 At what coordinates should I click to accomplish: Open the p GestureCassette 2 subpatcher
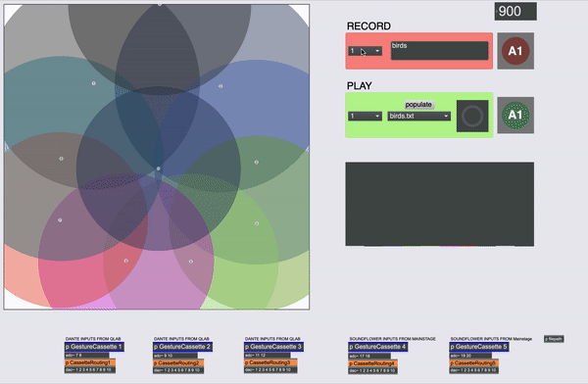[182, 347]
